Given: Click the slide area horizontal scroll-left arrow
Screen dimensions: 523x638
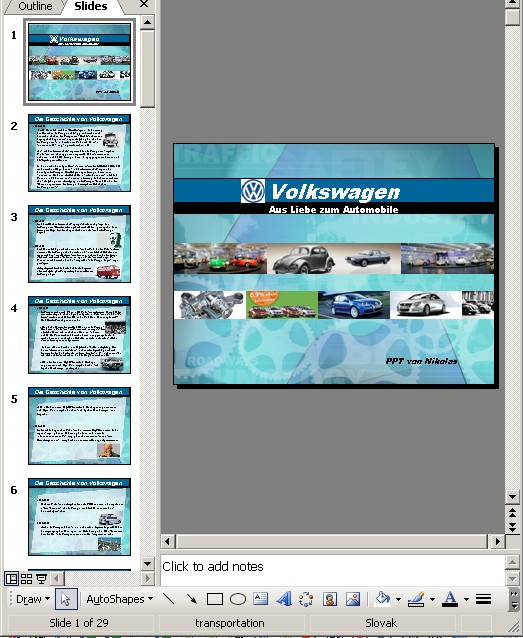Looking at the screenshot, I should [x=168, y=541].
